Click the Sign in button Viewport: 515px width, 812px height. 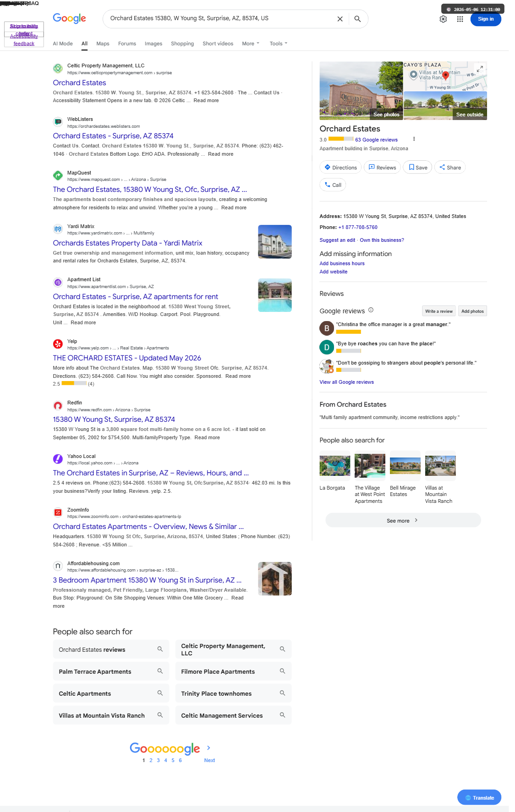pos(486,19)
